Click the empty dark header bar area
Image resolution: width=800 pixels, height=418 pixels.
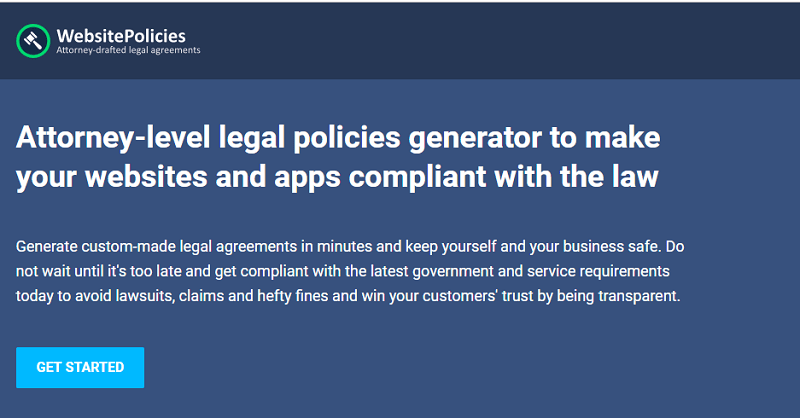(x=500, y=41)
